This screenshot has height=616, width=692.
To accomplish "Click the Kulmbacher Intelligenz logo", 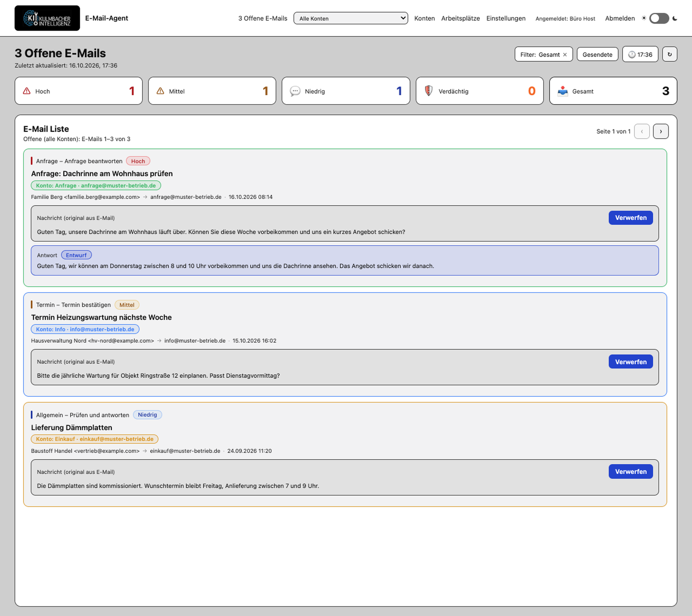I will point(47,18).
